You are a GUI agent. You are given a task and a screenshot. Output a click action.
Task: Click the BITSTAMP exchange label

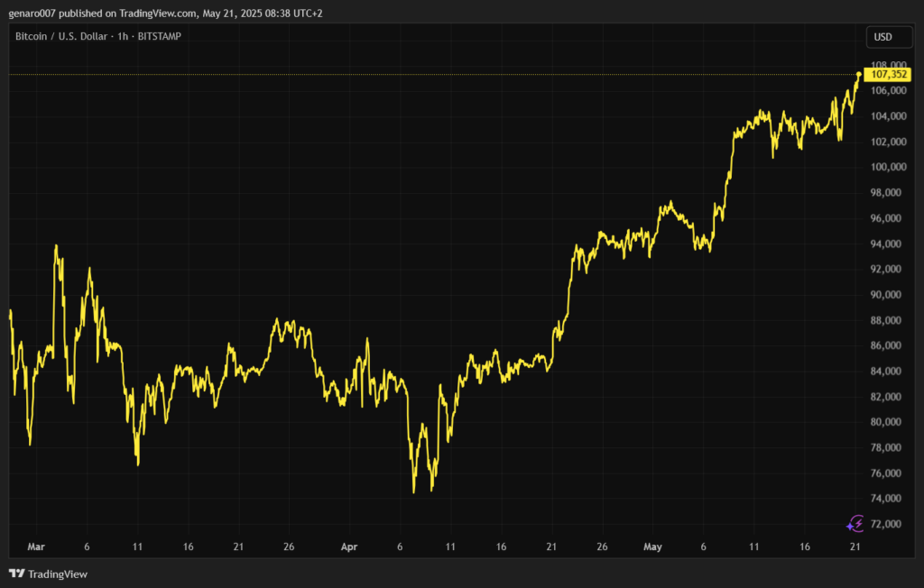point(159,36)
